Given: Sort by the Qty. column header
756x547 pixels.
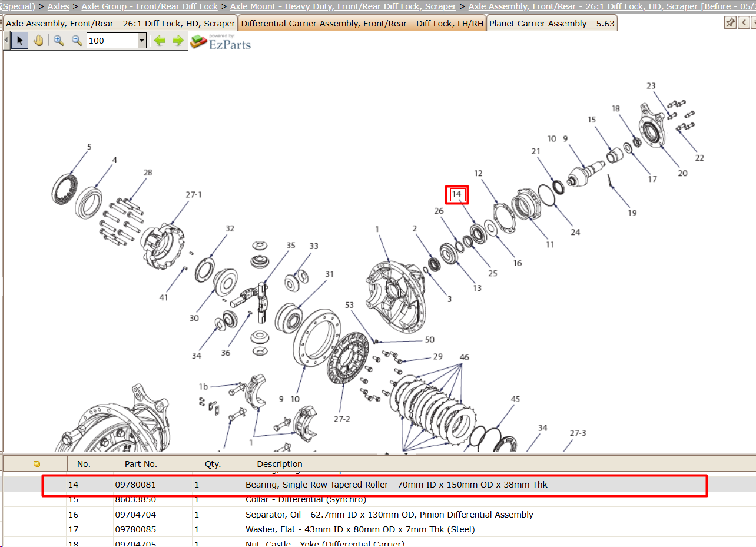Looking at the screenshot, I should (213, 463).
